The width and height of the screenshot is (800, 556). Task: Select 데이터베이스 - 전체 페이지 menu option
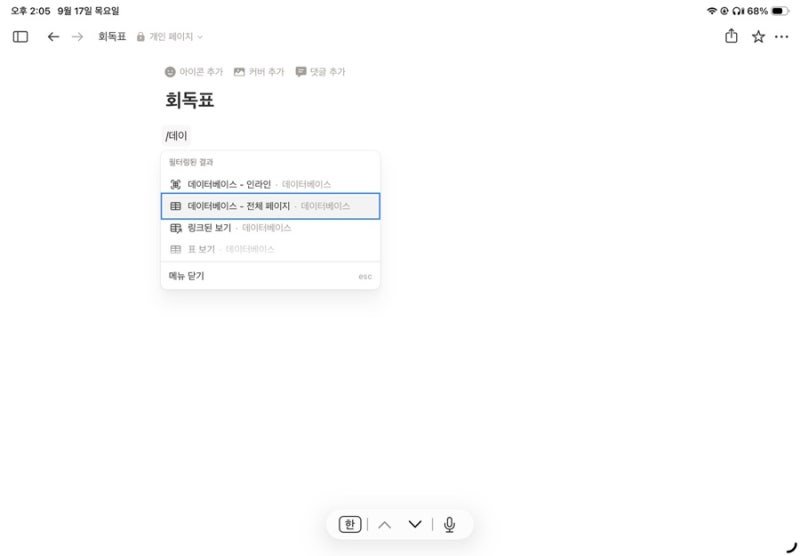click(x=270, y=206)
